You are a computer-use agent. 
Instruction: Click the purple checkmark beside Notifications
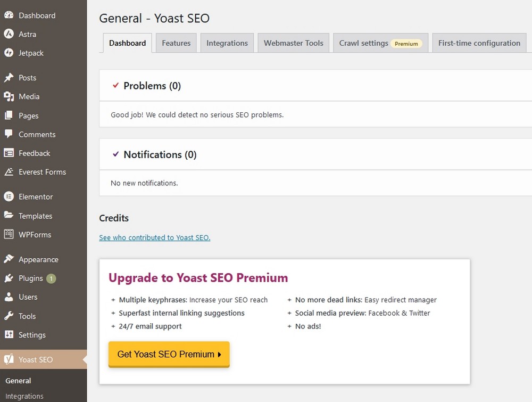tap(115, 154)
